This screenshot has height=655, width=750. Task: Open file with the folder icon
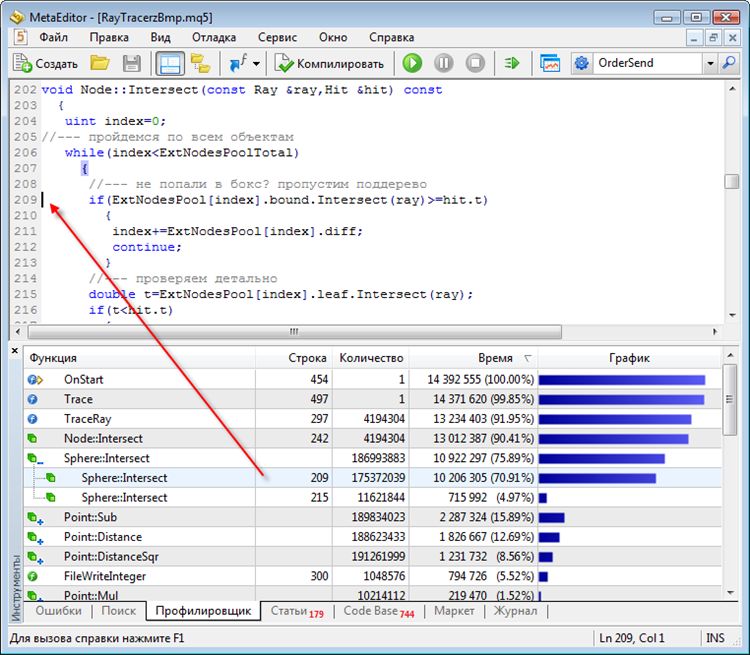[100, 63]
